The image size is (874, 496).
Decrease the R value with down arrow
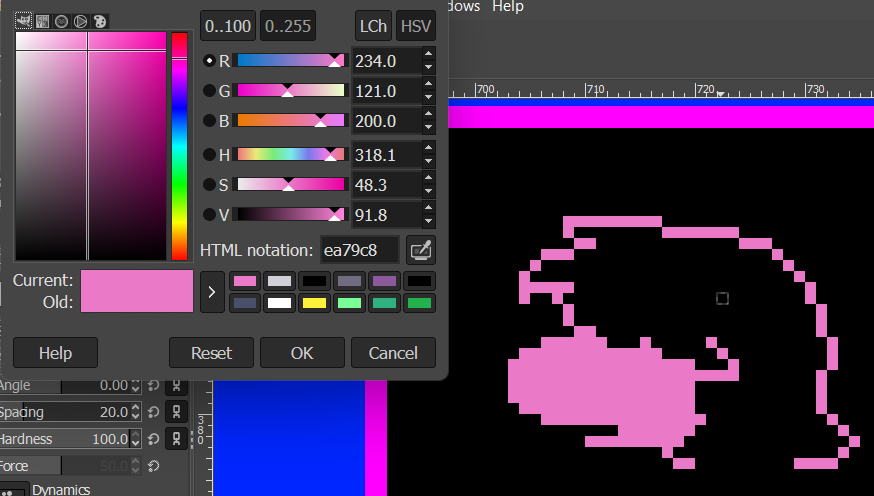tap(429, 67)
